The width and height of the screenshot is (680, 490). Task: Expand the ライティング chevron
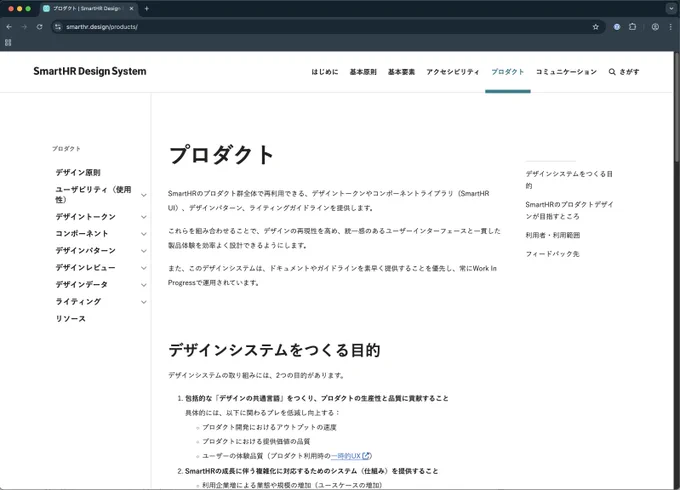coord(144,302)
